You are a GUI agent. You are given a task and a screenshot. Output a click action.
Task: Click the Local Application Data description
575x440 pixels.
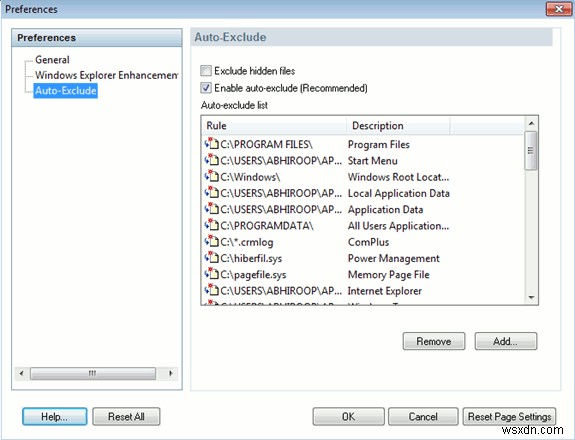coord(399,193)
